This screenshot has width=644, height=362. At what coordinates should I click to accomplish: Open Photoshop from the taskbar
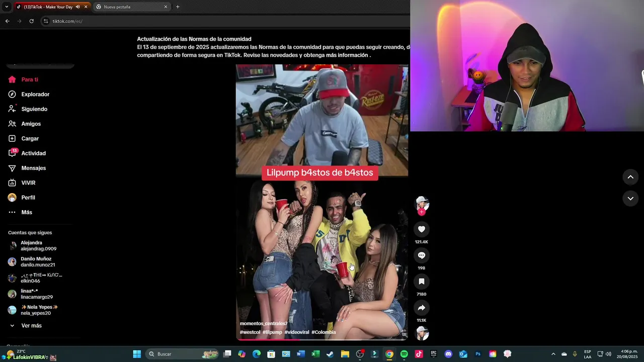pos(478,354)
